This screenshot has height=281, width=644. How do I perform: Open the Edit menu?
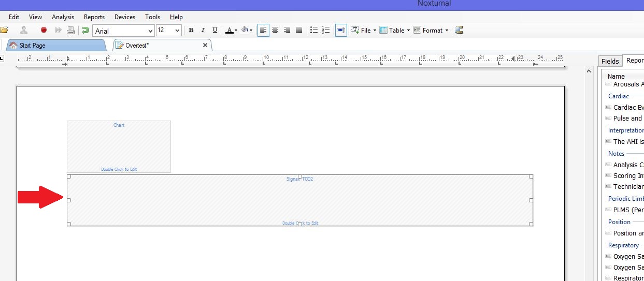coord(14,17)
